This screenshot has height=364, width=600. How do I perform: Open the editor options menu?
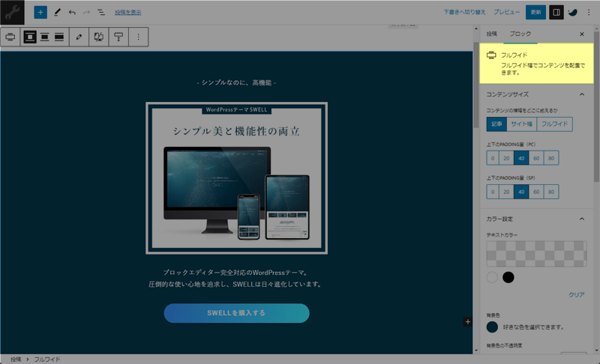589,12
